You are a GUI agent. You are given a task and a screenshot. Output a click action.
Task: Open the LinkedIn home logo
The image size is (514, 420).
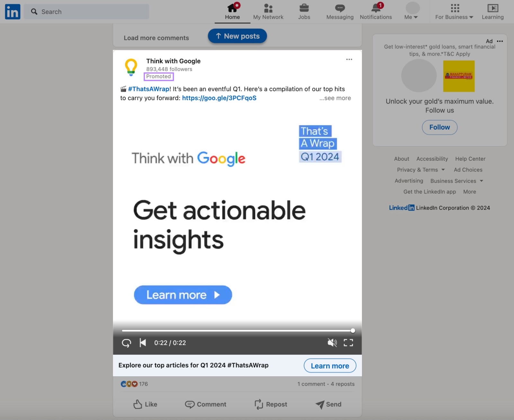click(x=12, y=11)
